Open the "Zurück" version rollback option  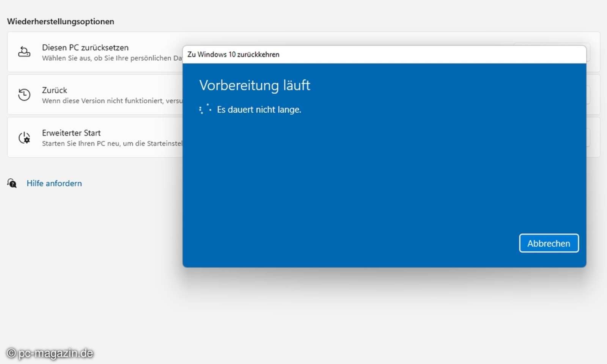click(54, 90)
